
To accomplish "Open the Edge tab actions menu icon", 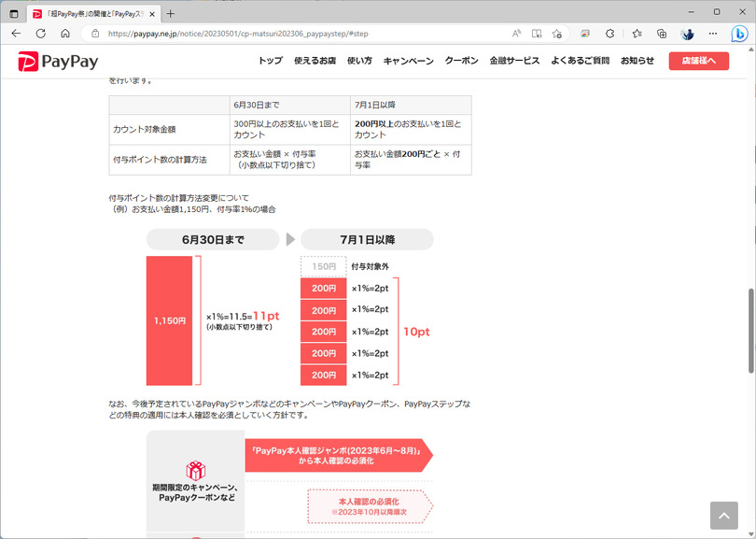I will point(14,13).
